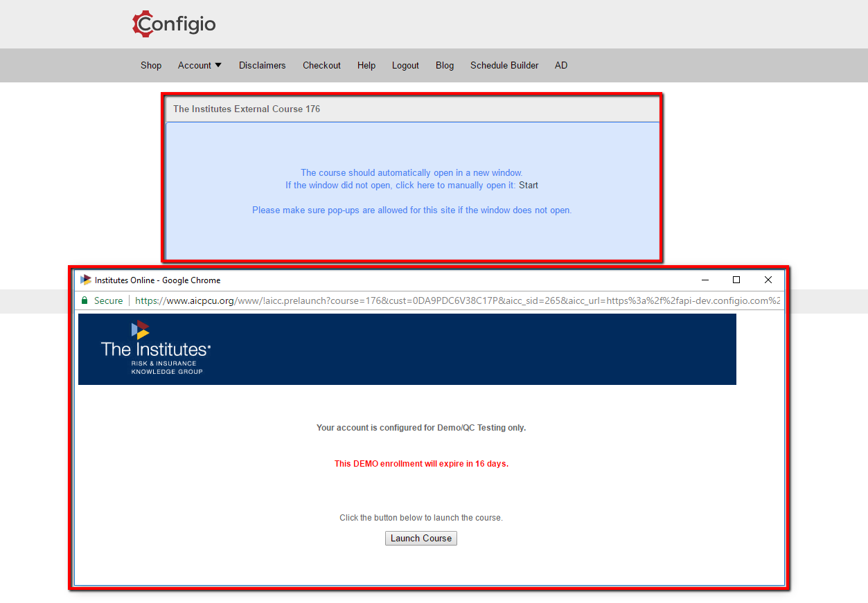868x603 pixels.
Task: Click the Demo/QC Testing only message
Action: click(x=421, y=428)
